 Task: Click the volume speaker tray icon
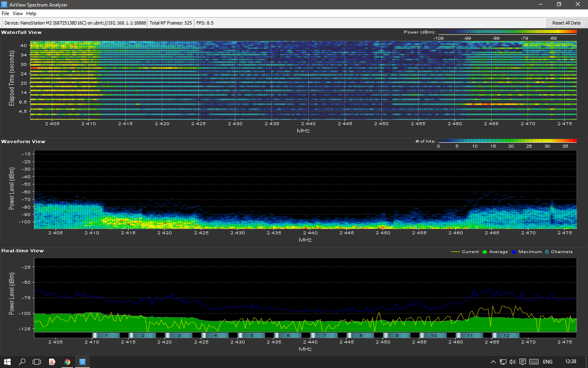512,362
